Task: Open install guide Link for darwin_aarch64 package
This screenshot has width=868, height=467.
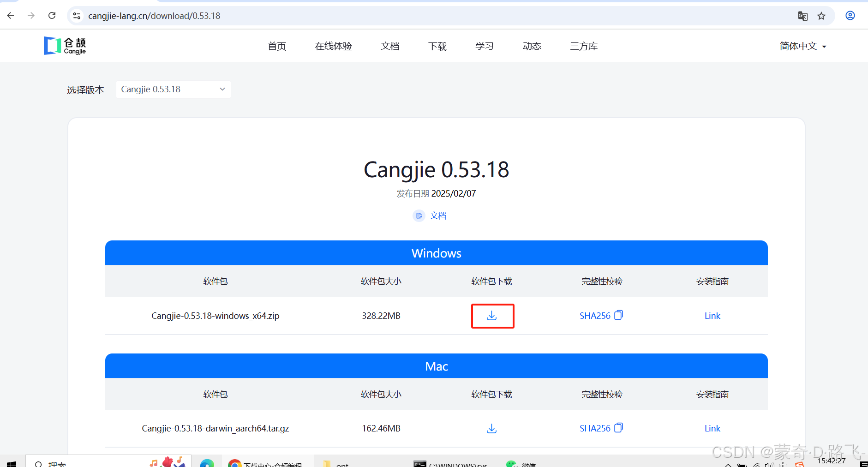Action: (712, 428)
